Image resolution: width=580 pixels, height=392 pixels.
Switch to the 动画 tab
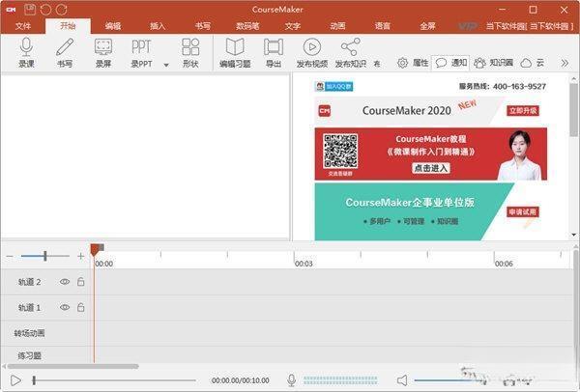(337, 26)
